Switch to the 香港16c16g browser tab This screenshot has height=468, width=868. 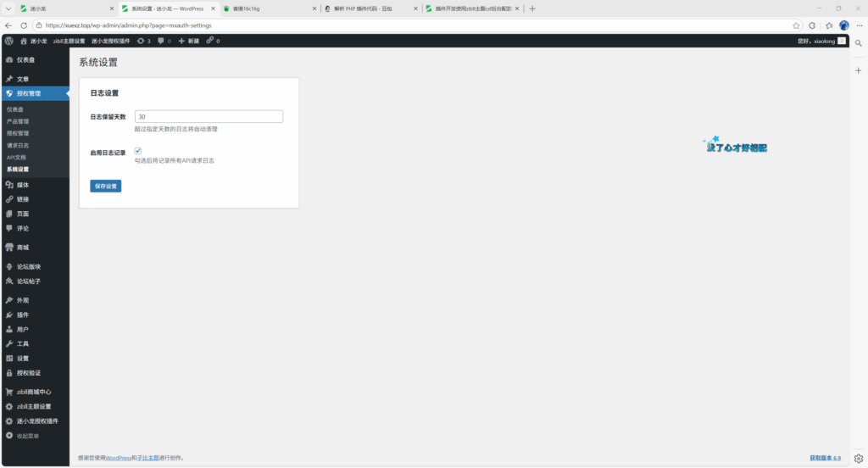[x=271, y=8]
